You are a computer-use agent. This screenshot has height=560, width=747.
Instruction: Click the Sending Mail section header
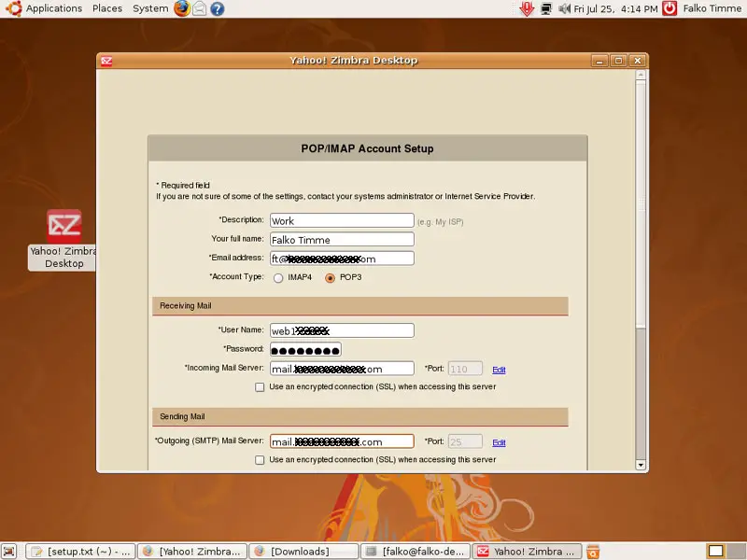[360, 417]
